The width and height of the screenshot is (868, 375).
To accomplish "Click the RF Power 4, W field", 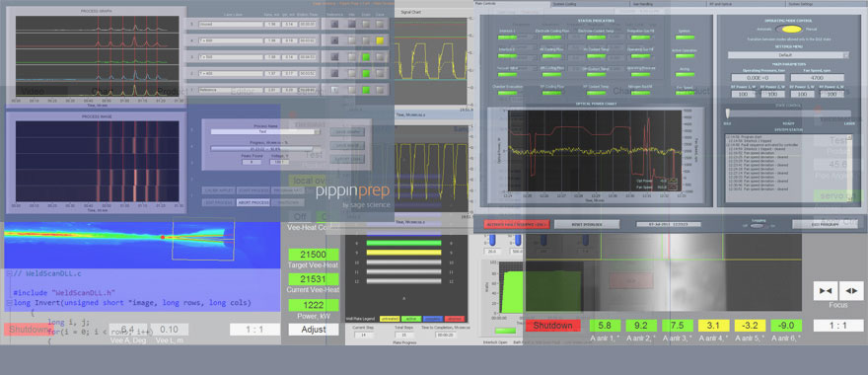I will tap(832, 94).
